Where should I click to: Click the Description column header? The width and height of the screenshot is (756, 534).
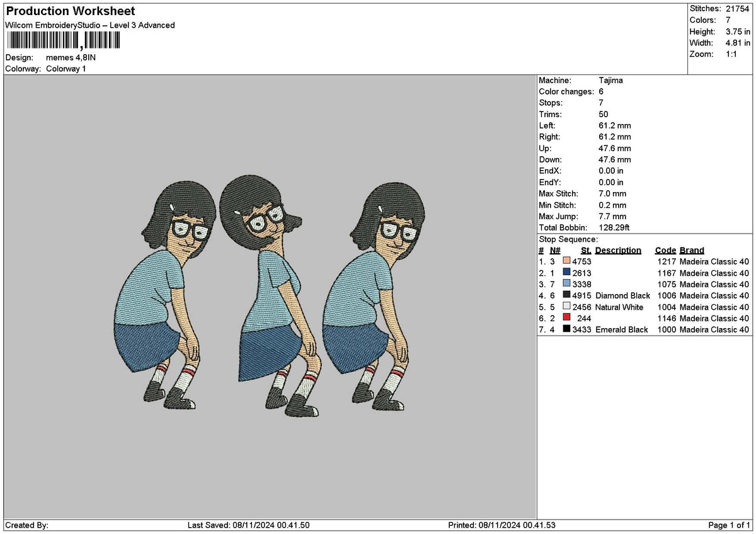618,251
